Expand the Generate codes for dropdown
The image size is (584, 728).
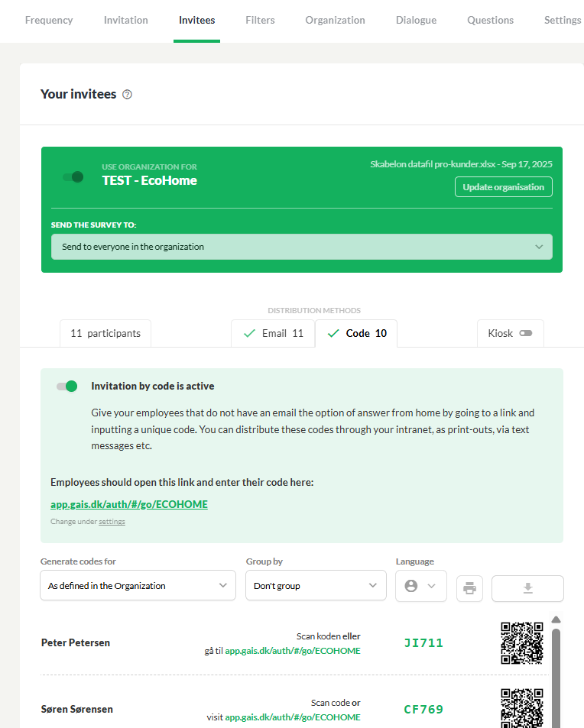(138, 585)
